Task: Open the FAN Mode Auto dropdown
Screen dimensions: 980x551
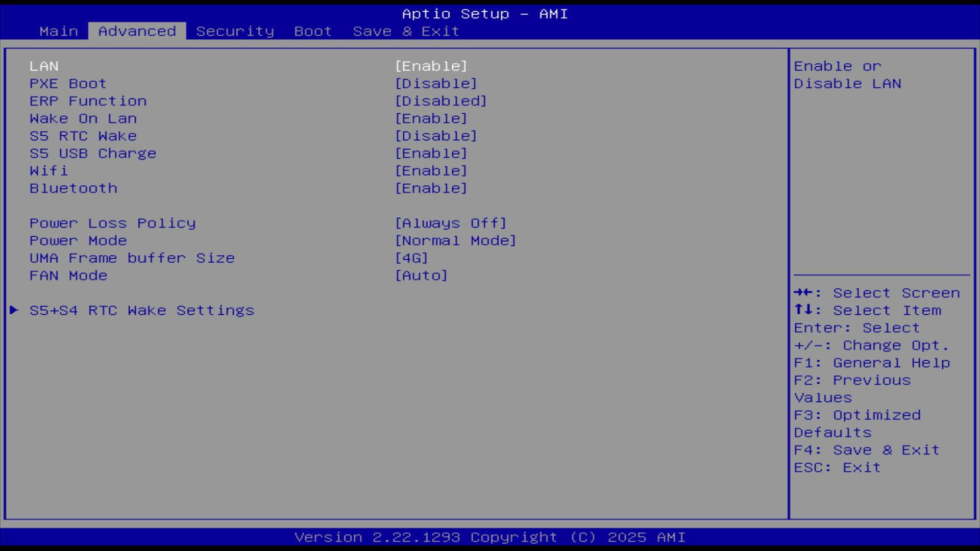Action: [421, 275]
